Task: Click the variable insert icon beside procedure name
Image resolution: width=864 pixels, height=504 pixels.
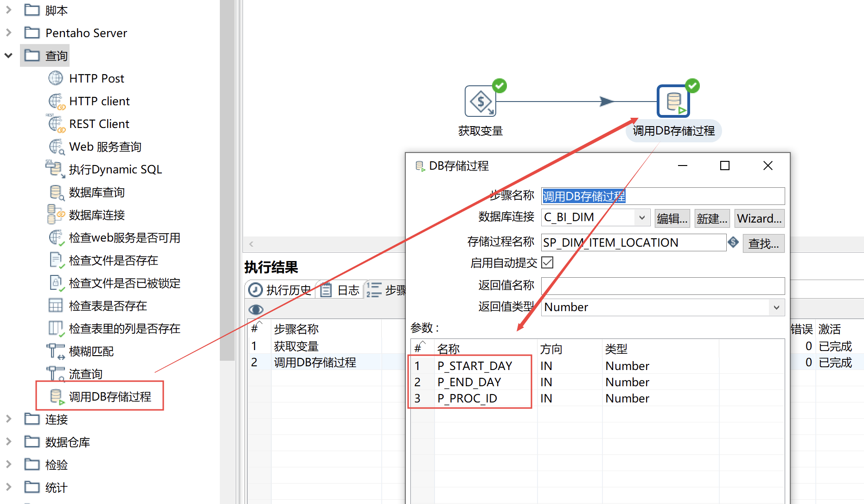Action: pos(733,242)
